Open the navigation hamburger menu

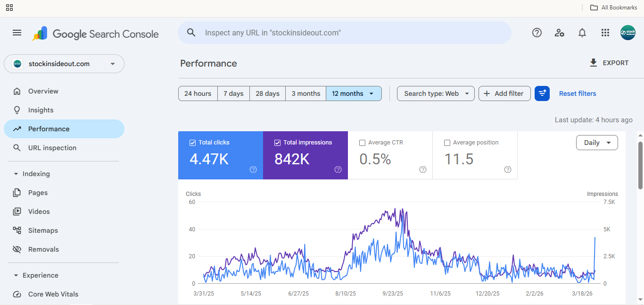(x=17, y=33)
